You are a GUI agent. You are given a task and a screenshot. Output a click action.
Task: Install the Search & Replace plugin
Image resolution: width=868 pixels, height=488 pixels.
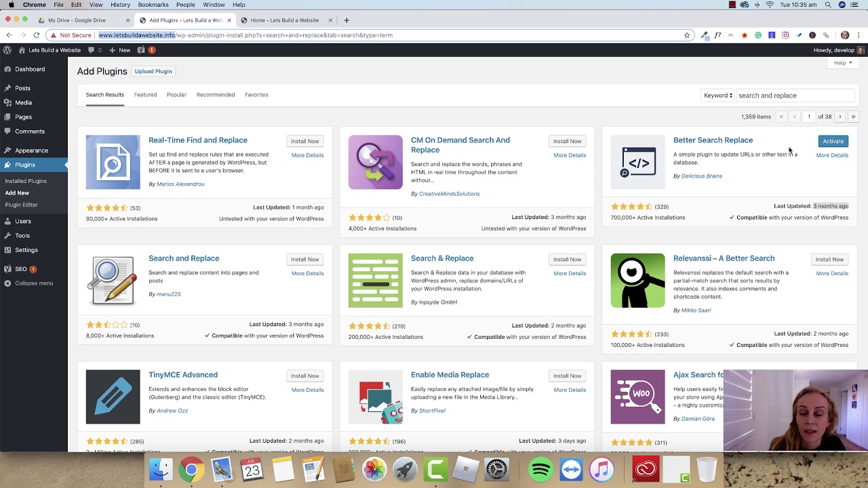[567, 259]
